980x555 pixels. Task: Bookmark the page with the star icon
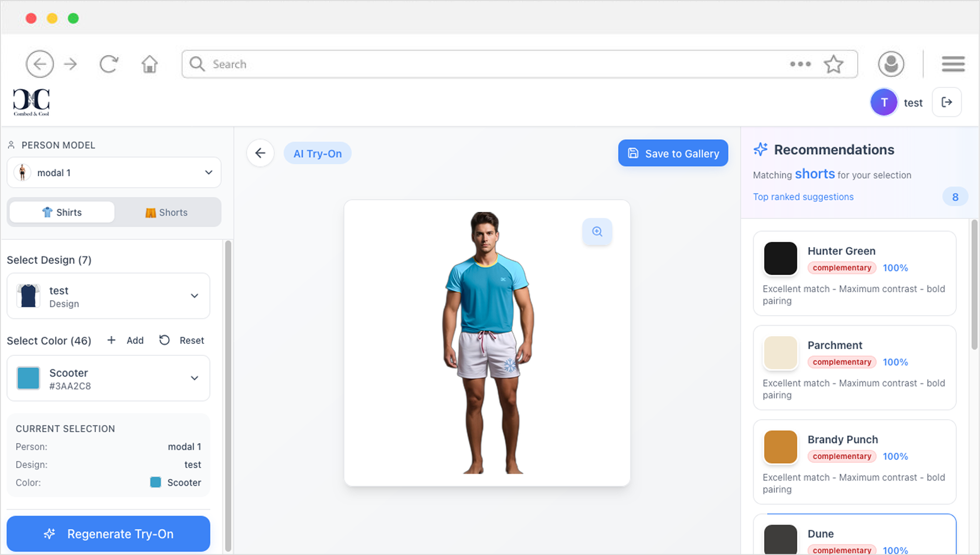pos(834,64)
